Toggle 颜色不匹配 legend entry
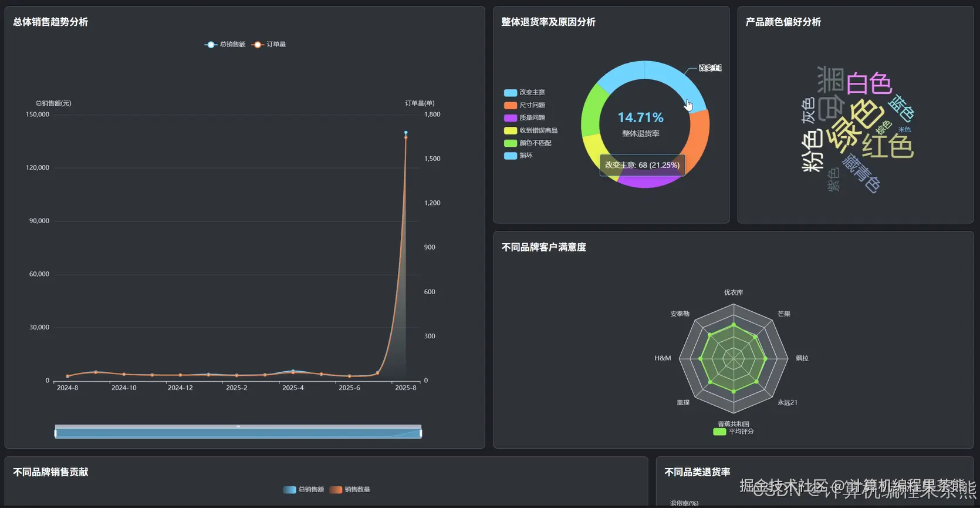This screenshot has width=980, height=508. (528, 143)
